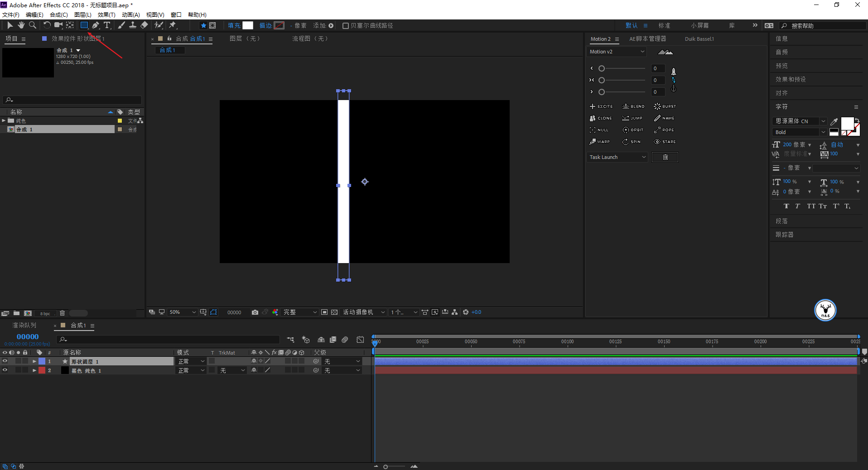868x470 pixels.
Task: Open the resolution dropdown in viewer
Action: click(300, 312)
